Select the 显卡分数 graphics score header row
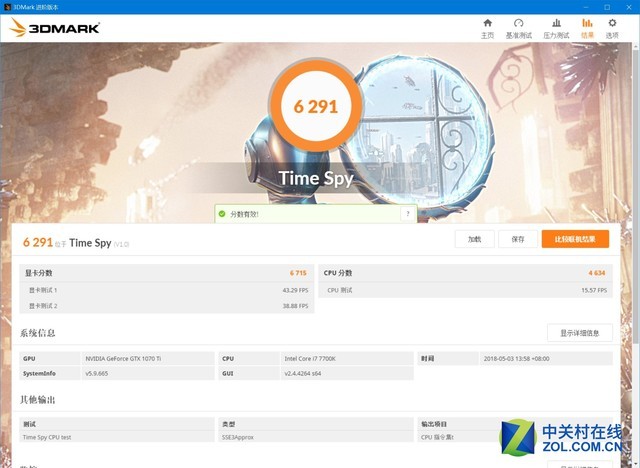640x468 pixels. click(x=167, y=272)
